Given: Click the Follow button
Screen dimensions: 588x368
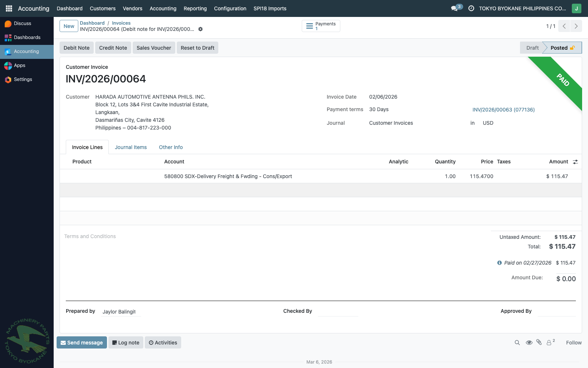Looking at the screenshot, I should click(574, 343).
